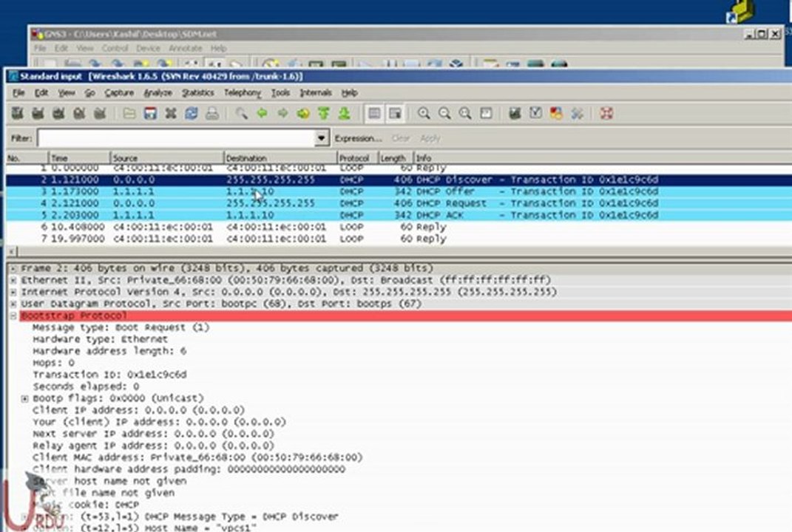Viewport: 792px width, 532px height.
Task: Sort by the Protocol column header
Action: pos(358,158)
